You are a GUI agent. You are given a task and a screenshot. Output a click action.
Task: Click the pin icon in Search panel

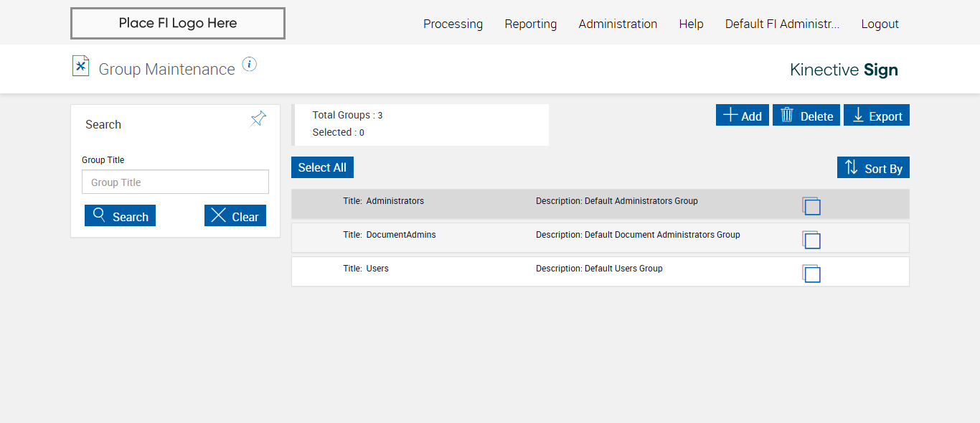tap(258, 119)
